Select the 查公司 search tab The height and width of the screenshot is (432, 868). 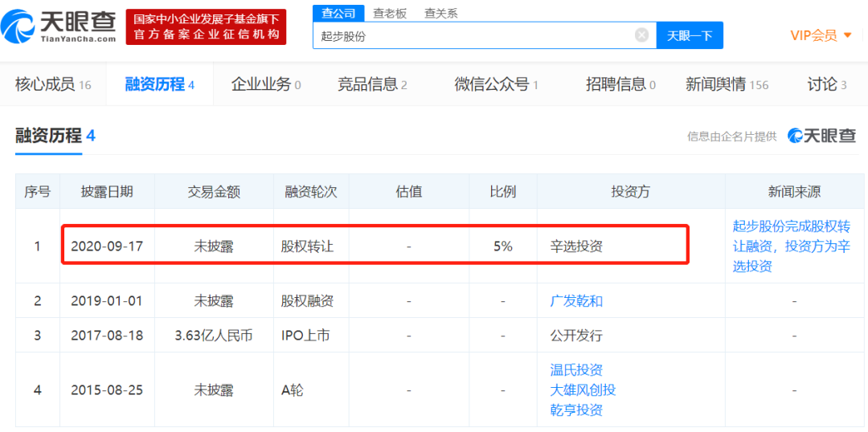[338, 14]
